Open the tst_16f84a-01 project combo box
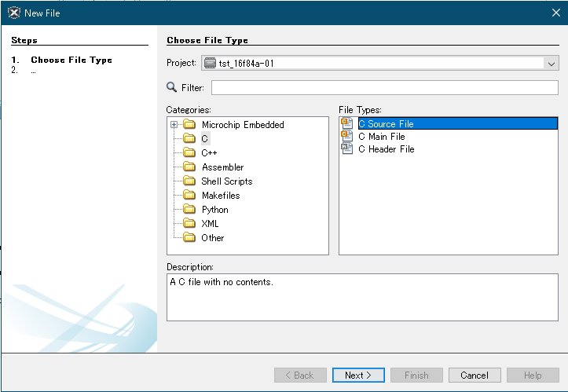This screenshot has width=568, height=392. (380, 63)
